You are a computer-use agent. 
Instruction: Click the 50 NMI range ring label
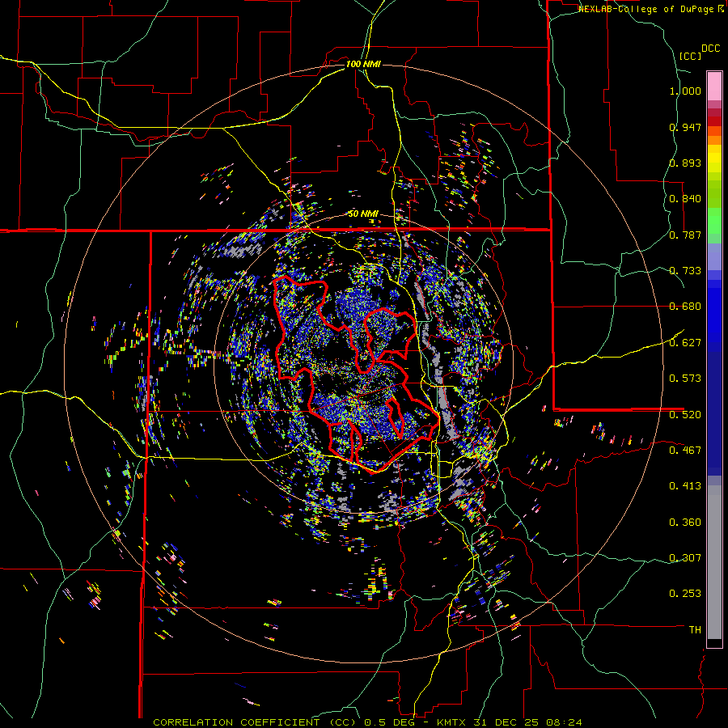click(363, 214)
